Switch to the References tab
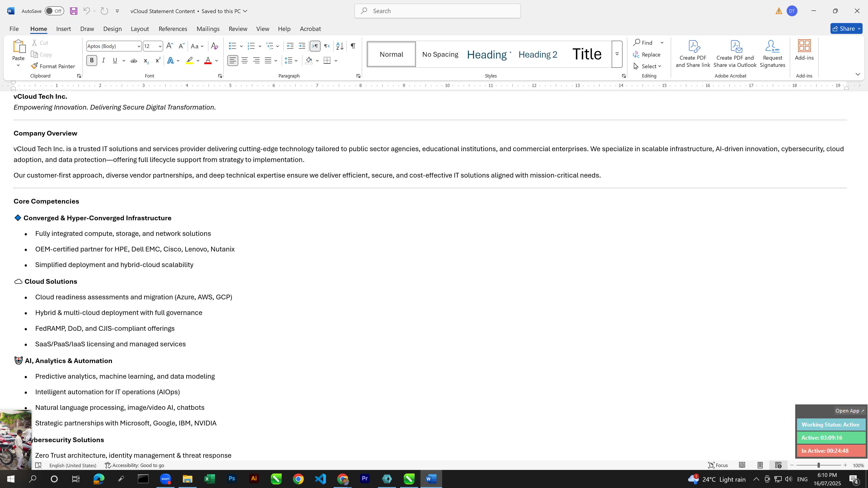Image resolution: width=868 pixels, height=488 pixels. pos(173,29)
